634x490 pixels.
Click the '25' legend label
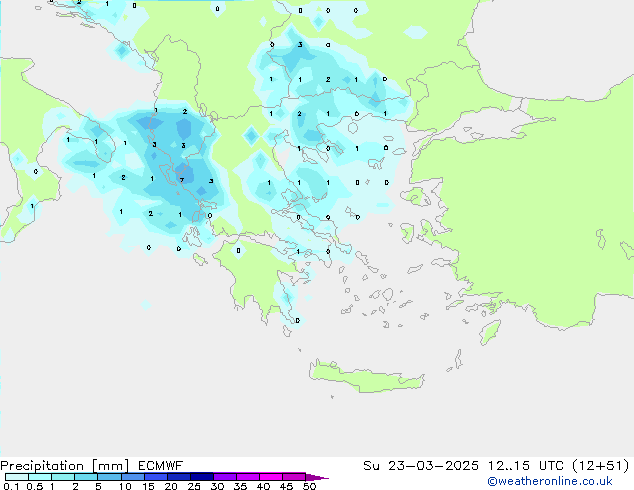(x=194, y=486)
